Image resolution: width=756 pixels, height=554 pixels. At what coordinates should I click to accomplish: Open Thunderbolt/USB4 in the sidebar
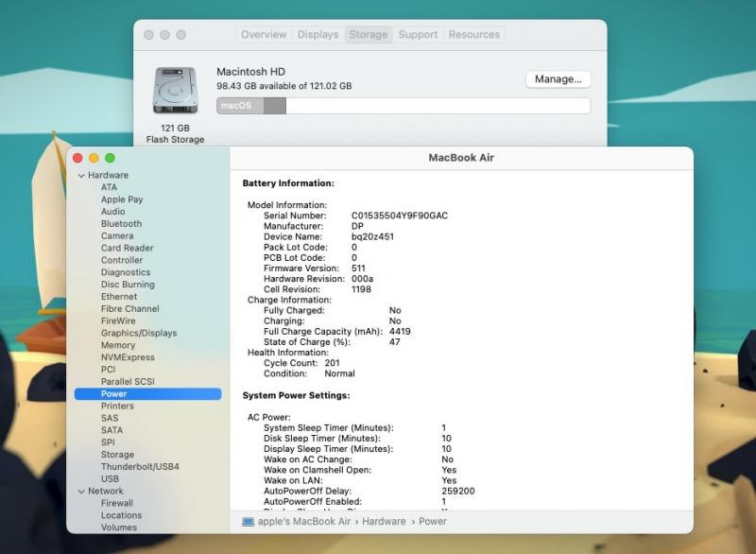pos(140,467)
